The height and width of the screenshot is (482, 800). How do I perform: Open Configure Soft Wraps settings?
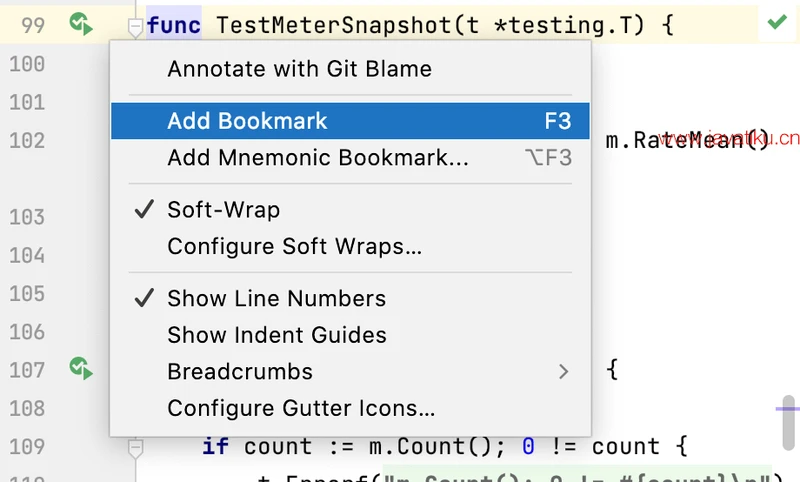294,246
